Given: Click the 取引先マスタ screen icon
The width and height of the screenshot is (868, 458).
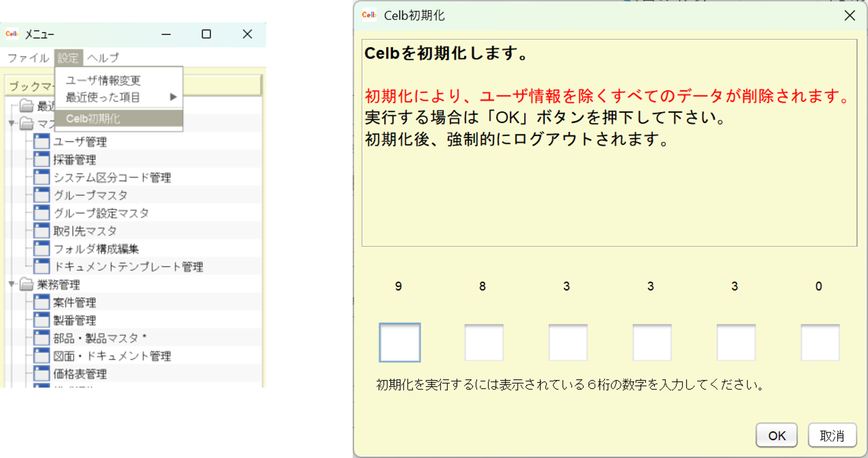Looking at the screenshot, I should point(42,231).
